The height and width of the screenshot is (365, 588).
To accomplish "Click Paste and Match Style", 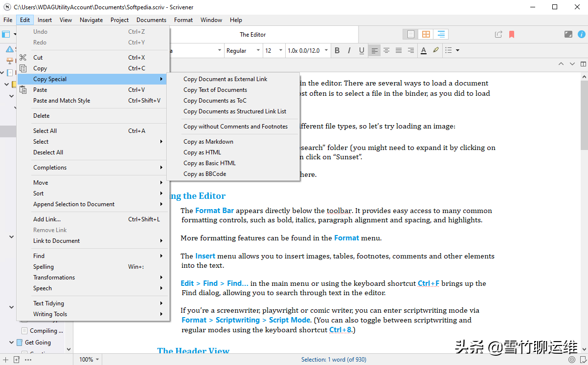I will tap(93, 101).
